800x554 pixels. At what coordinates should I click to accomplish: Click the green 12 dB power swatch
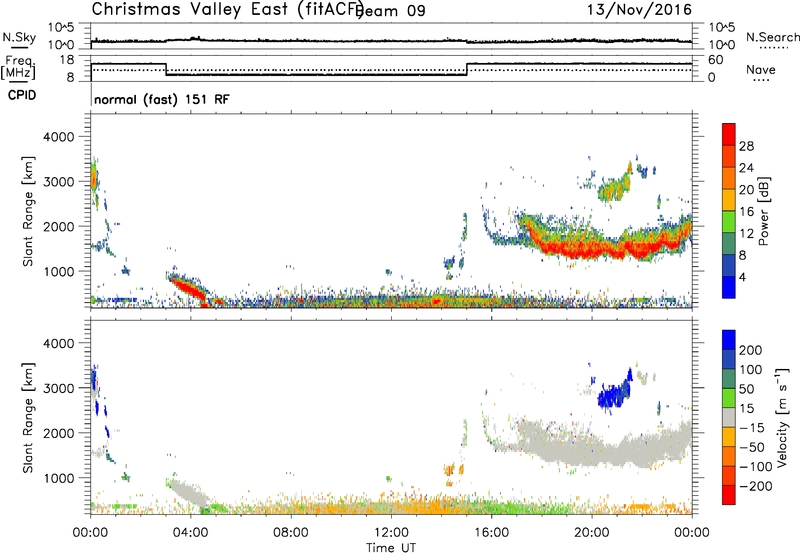coord(729,221)
